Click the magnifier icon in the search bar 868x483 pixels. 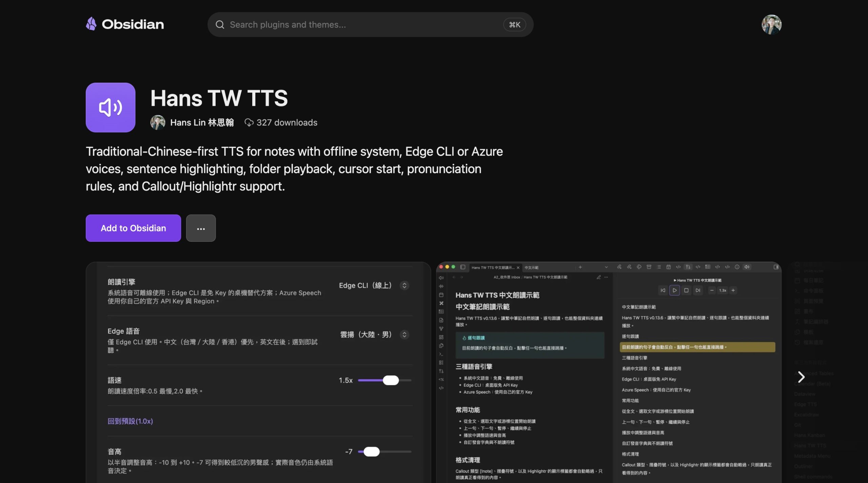tap(220, 24)
